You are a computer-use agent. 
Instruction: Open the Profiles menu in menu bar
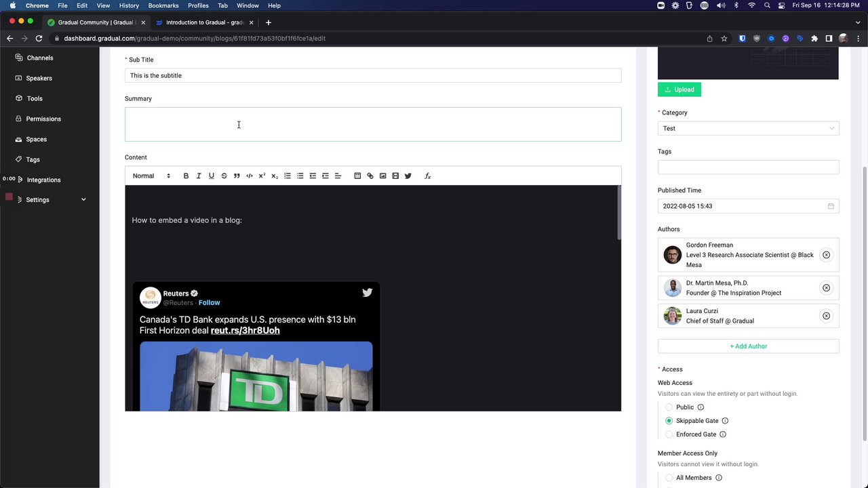[x=198, y=5]
